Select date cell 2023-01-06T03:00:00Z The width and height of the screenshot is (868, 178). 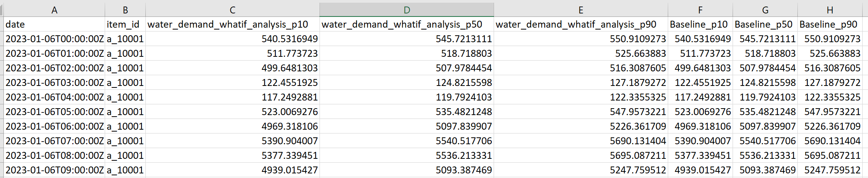coord(54,82)
